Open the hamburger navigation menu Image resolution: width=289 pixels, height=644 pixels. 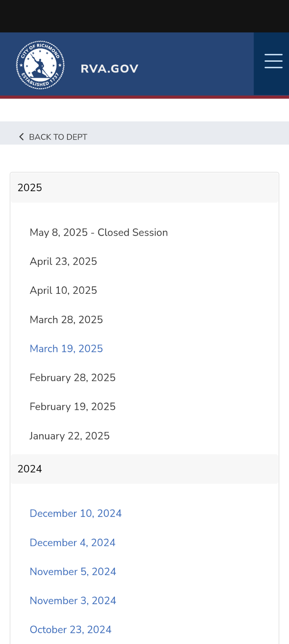(273, 61)
